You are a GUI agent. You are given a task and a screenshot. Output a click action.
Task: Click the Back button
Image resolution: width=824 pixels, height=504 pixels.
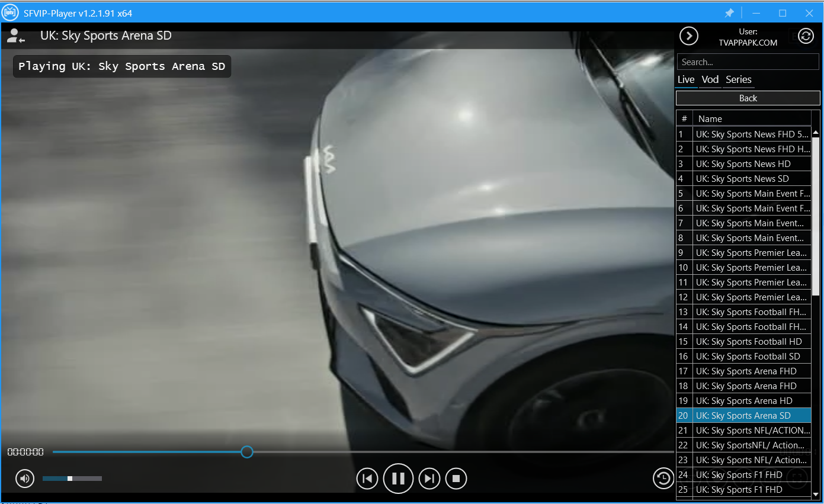pyautogui.click(x=748, y=98)
